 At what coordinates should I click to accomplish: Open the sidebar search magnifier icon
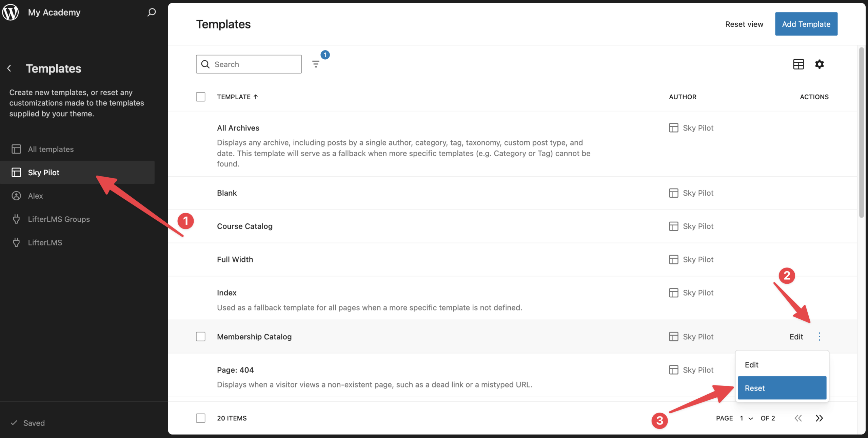[151, 12]
